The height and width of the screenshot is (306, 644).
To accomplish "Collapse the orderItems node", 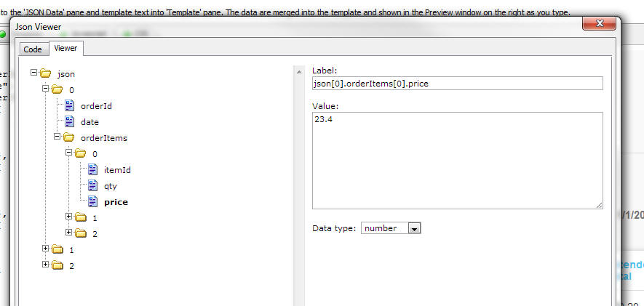I will pos(57,136).
